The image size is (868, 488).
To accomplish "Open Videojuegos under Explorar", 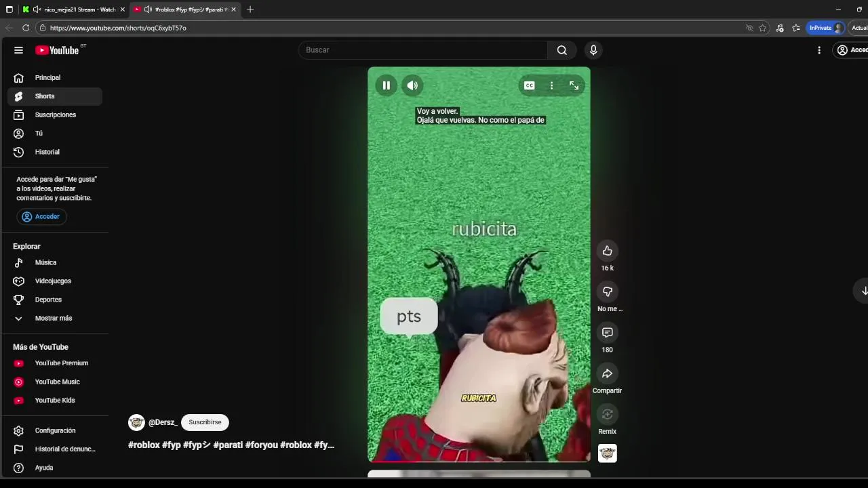I will (x=55, y=281).
